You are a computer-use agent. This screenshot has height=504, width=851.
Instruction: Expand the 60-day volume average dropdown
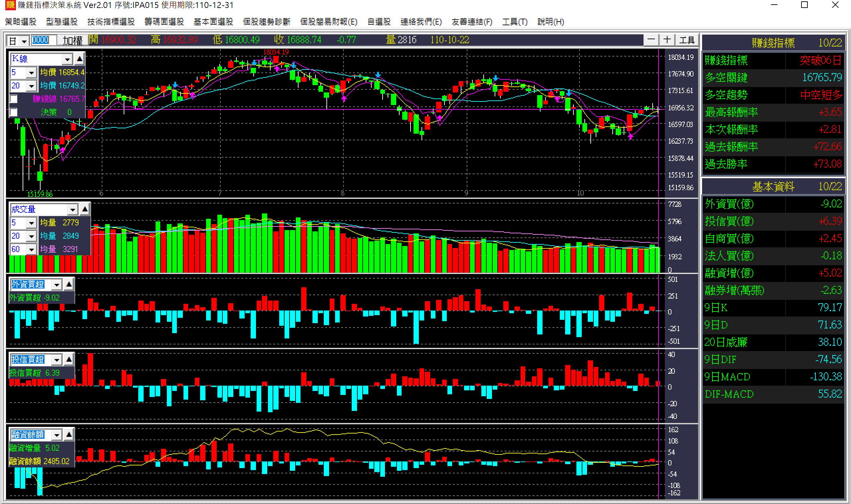[x=31, y=250]
